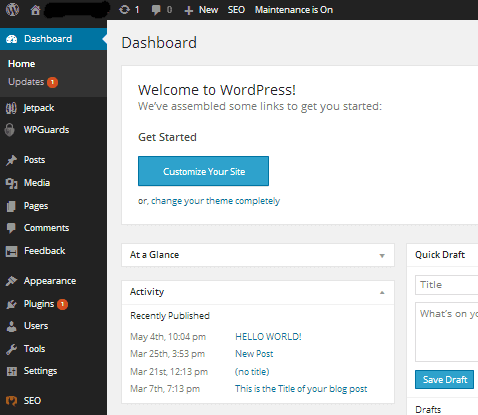Click New in the admin bar
This screenshot has width=478, height=415.
click(208, 10)
